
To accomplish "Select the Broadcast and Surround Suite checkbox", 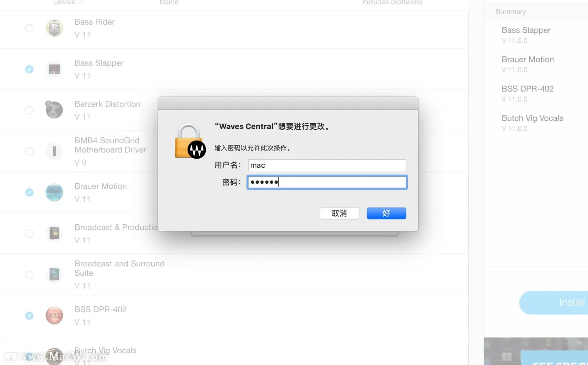I will pos(29,275).
